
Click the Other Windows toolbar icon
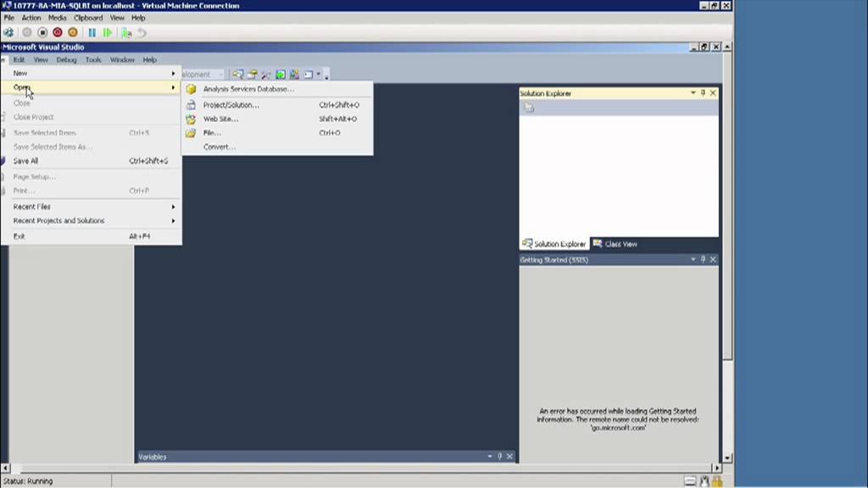309,75
